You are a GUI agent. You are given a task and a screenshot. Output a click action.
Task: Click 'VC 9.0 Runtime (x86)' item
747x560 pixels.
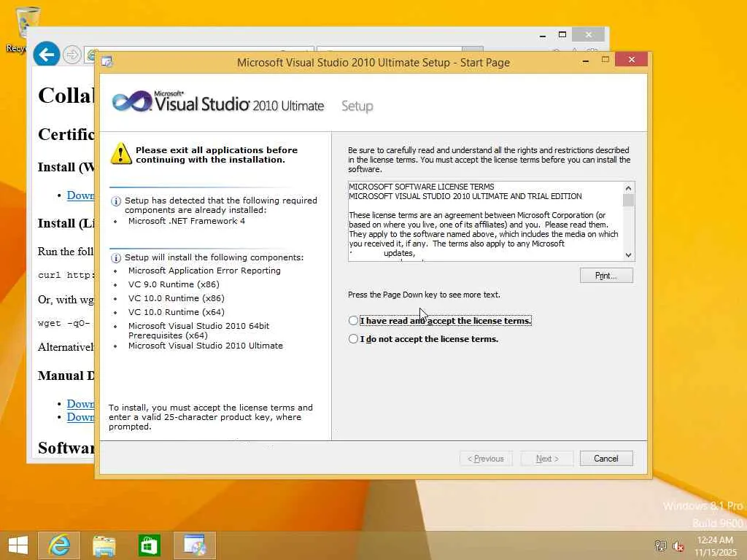(174, 284)
